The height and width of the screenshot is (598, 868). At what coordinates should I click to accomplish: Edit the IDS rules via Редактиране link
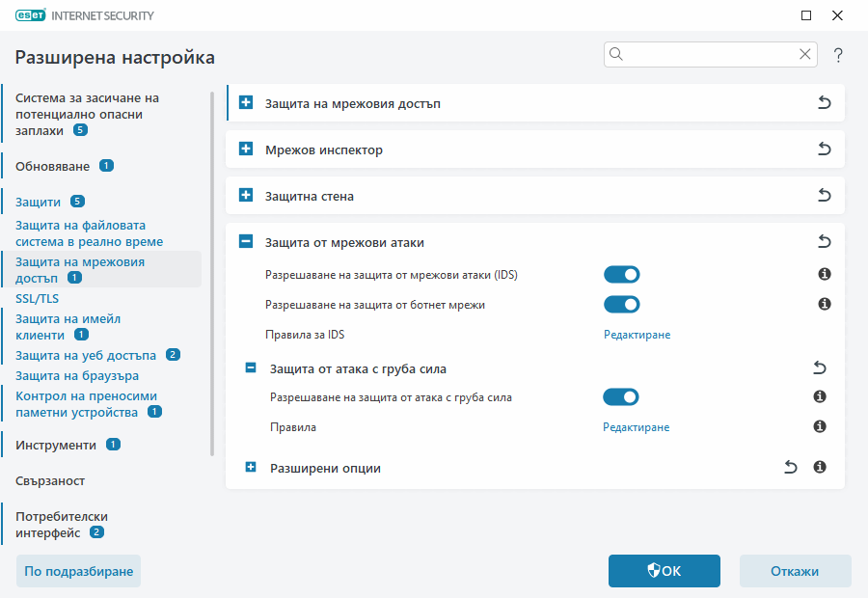click(x=637, y=335)
